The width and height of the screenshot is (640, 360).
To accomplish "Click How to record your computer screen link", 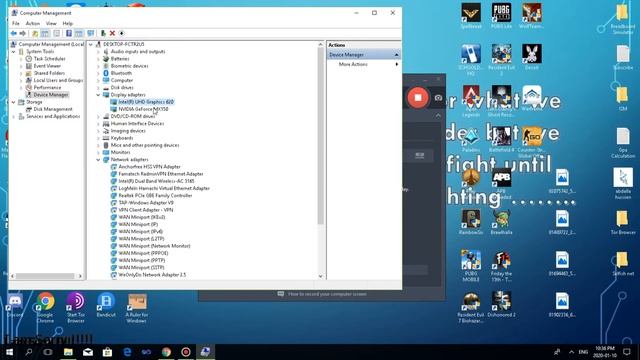I will point(327,294).
